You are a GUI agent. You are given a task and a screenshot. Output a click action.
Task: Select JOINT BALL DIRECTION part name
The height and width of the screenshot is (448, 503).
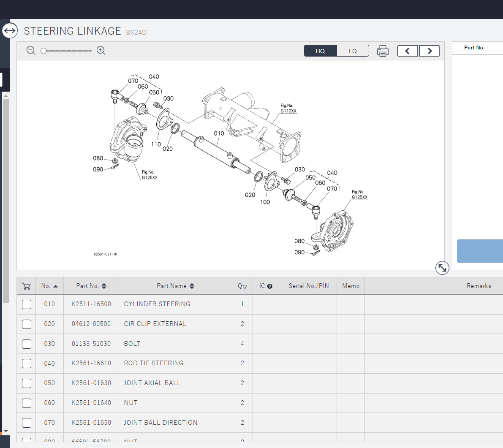coord(161,423)
